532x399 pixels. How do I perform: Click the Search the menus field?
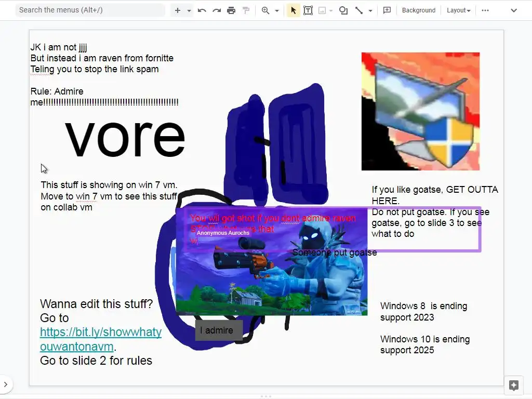pyautogui.click(x=90, y=10)
